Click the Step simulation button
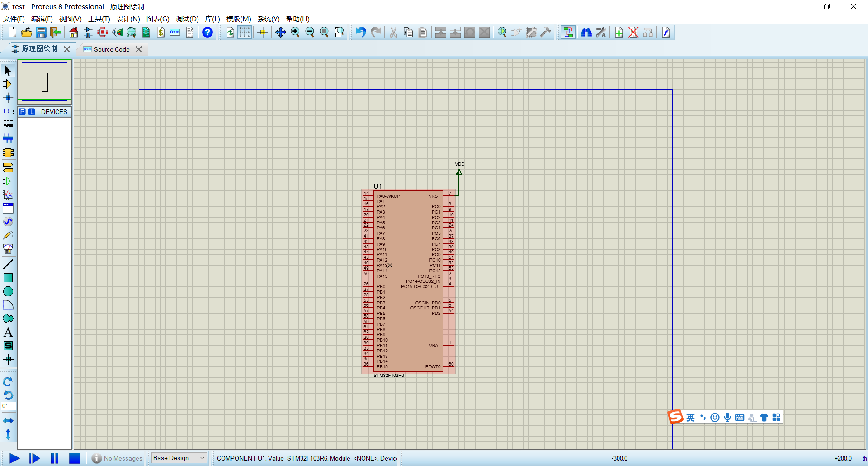 coord(34,458)
